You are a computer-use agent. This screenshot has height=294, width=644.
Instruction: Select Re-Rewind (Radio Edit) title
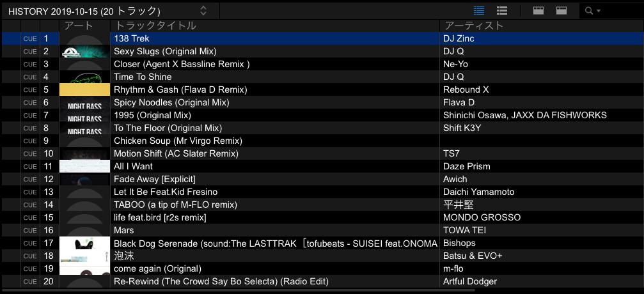pyautogui.click(x=221, y=281)
